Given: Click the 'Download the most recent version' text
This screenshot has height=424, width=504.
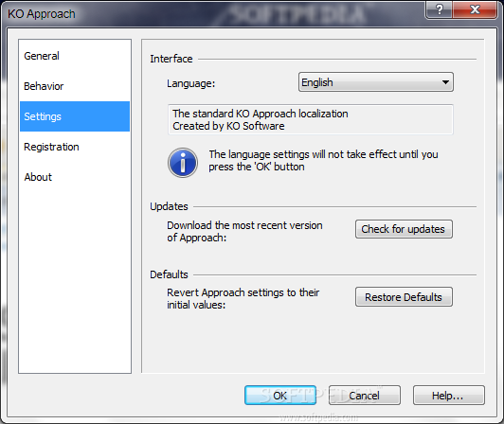Looking at the screenshot, I should [x=244, y=225].
